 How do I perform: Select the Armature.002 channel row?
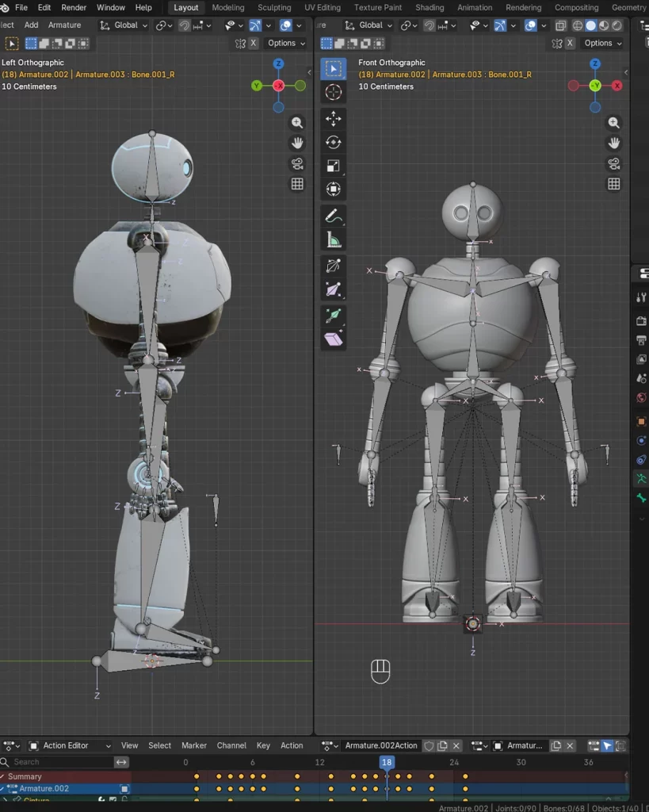tap(65, 789)
